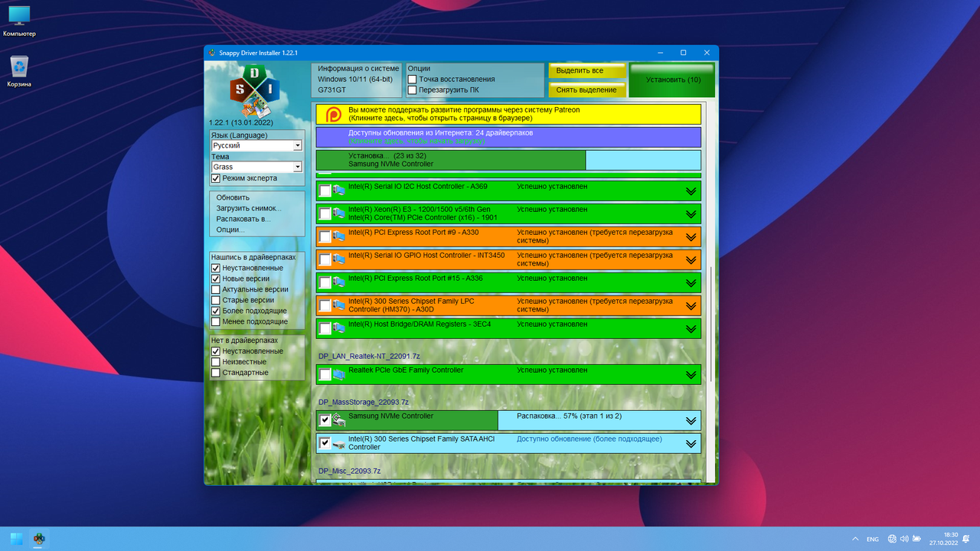
Task: Uncheck 300 Series SATA AHCI Controller checkbox
Action: click(x=325, y=443)
